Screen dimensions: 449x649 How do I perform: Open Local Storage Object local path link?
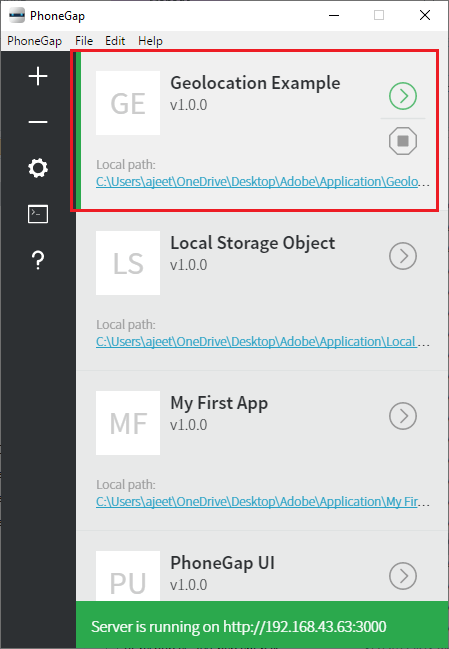coord(263,341)
